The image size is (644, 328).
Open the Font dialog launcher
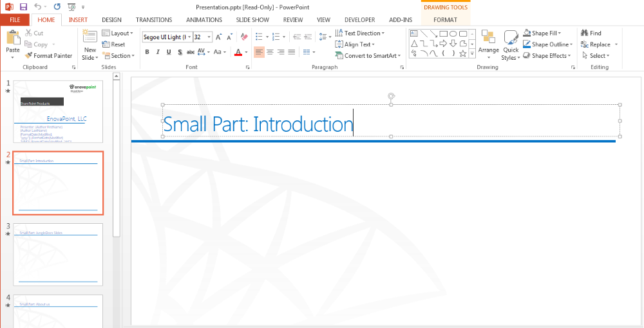coord(248,68)
